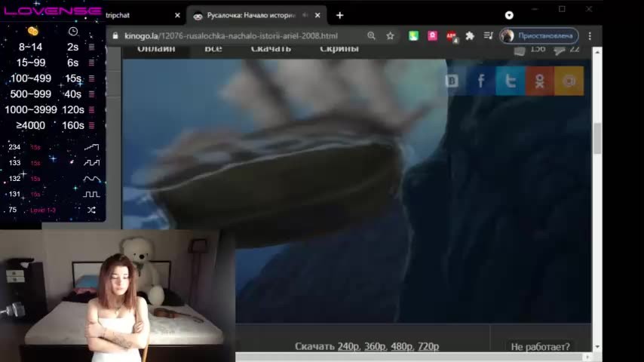Click the vertical page scrollbar thumb
Image resolution: width=644 pixels, height=362 pixels.
pyautogui.click(x=597, y=138)
